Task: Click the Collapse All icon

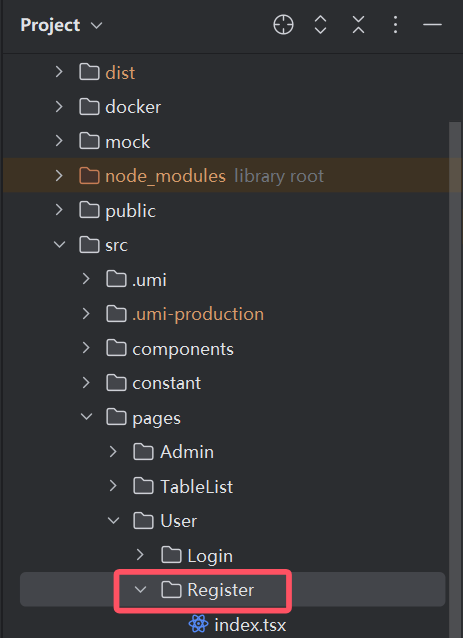Action: click(x=358, y=25)
